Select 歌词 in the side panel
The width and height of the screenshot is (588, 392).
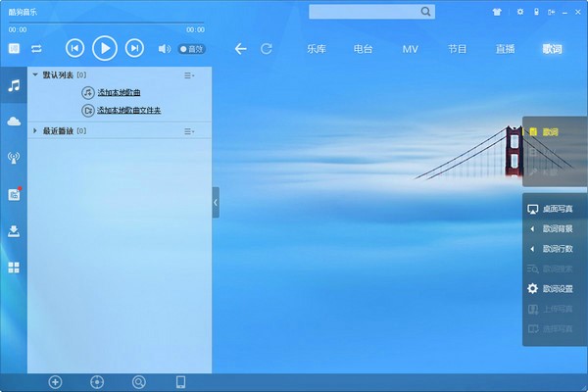point(550,132)
